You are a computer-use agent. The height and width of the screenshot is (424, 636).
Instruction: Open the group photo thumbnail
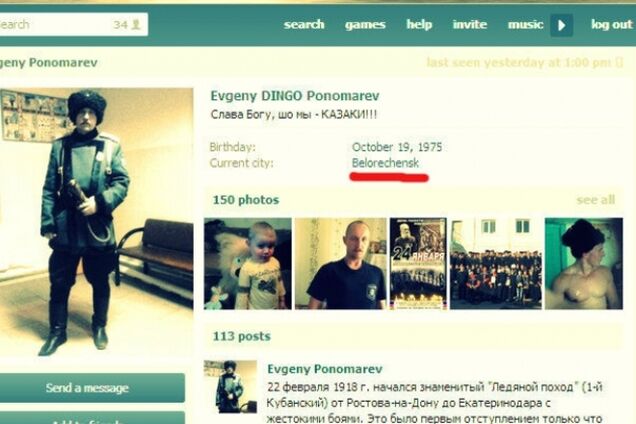[x=496, y=263]
